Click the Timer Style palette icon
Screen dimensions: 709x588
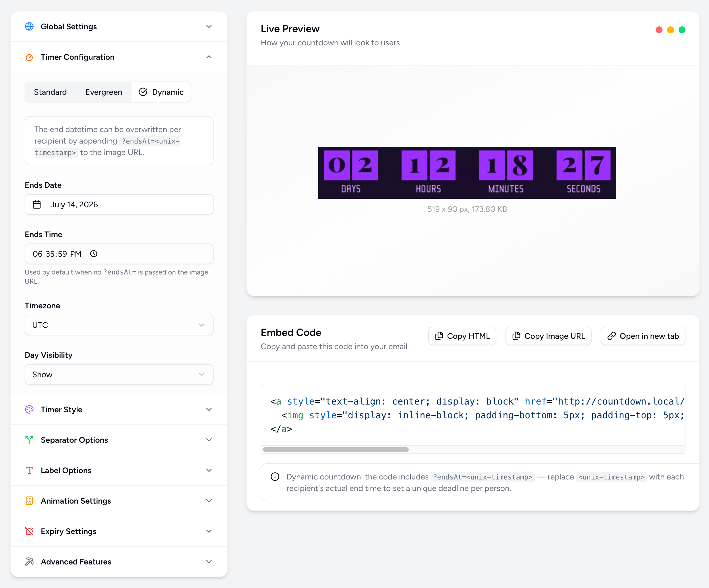pos(29,409)
